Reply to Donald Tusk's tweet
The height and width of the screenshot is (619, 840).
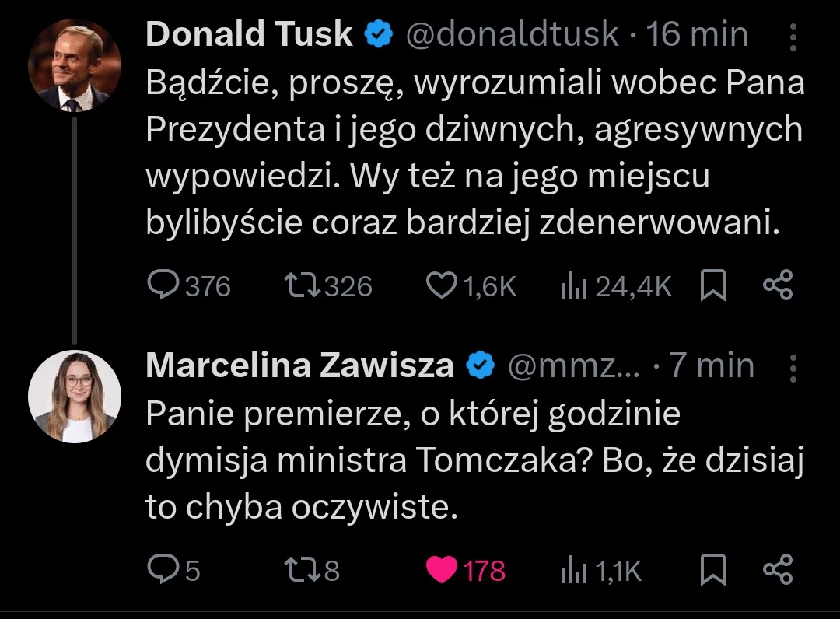[x=163, y=286]
